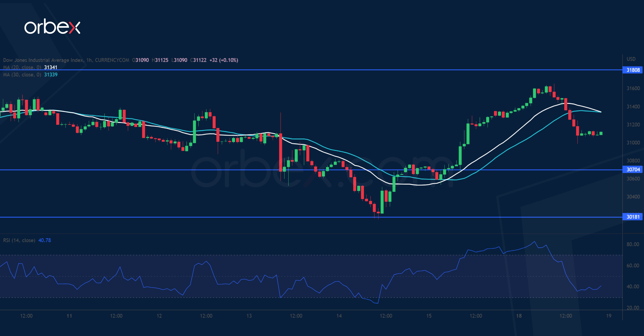Click the cyan MA 30 value 31339

click(50, 75)
